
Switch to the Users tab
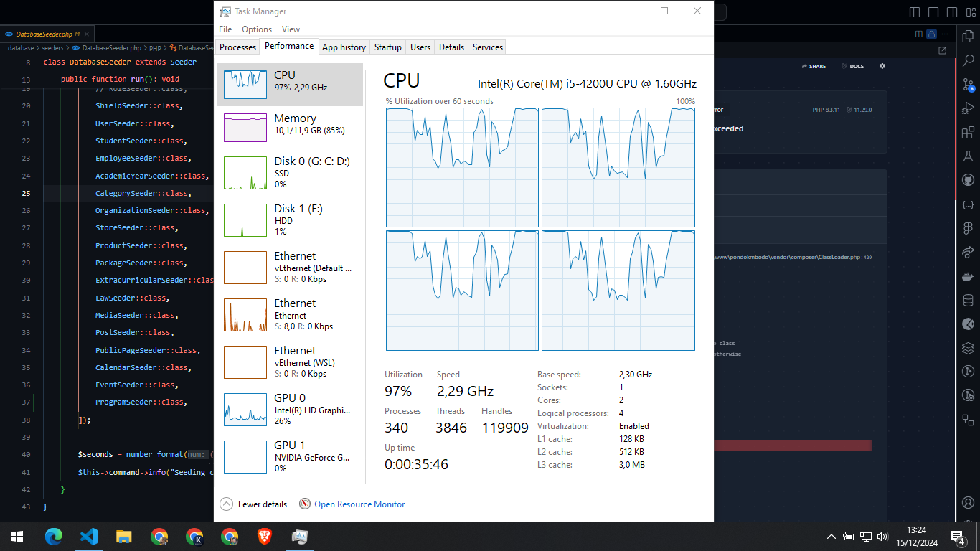tap(420, 47)
